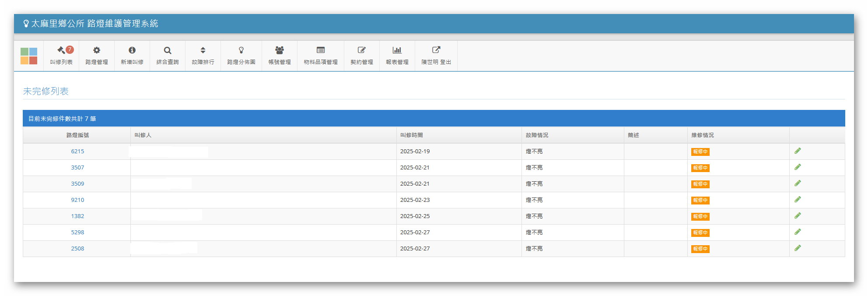
Task: Open 契約管理 edit icon
Action: click(362, 50)
